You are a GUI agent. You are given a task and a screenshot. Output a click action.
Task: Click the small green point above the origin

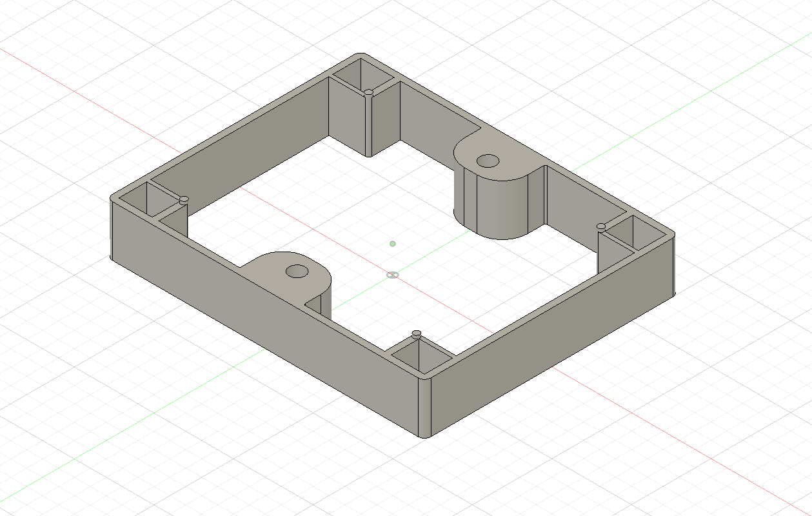392,244
